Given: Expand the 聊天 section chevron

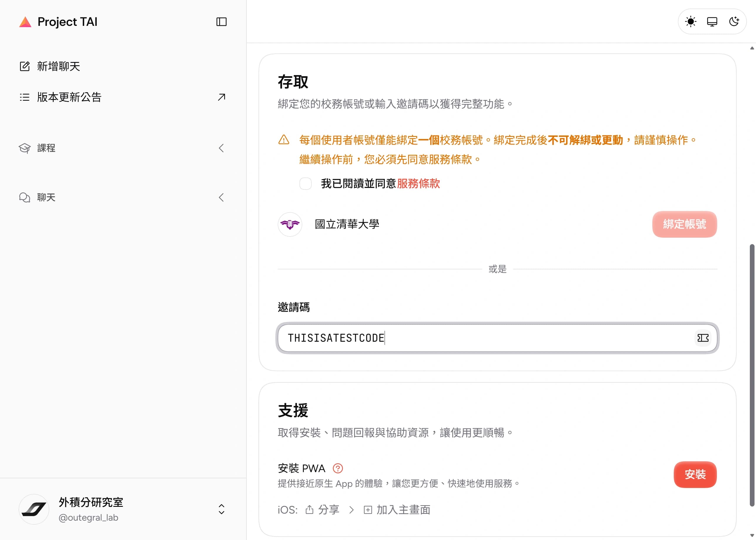Looking at the screenshot, I should click(222, 197).
